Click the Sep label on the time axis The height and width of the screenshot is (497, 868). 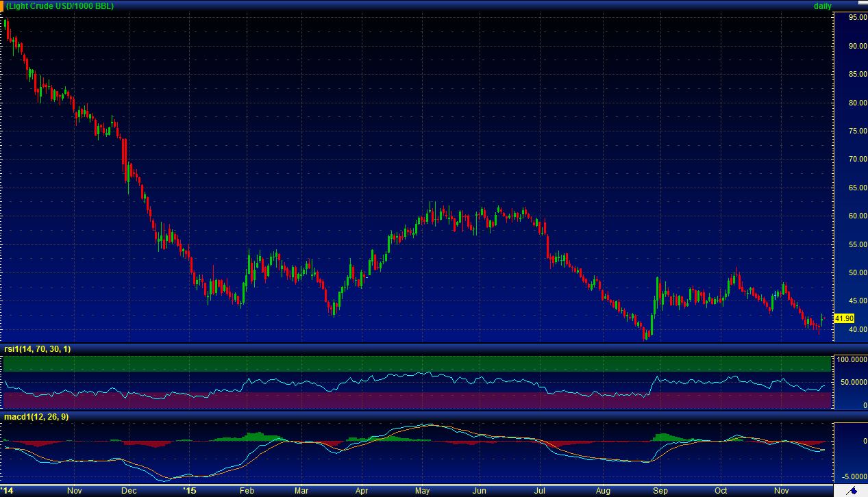(x=660, y=491)
